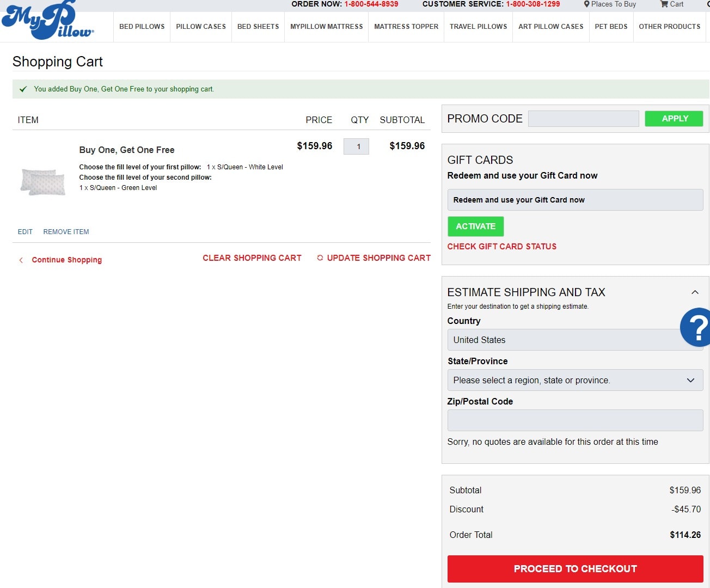The height and width of the screenshot is (588, 710).
Task: Select the Order Total amount $114.26
Action: click(x=685, y=535)
